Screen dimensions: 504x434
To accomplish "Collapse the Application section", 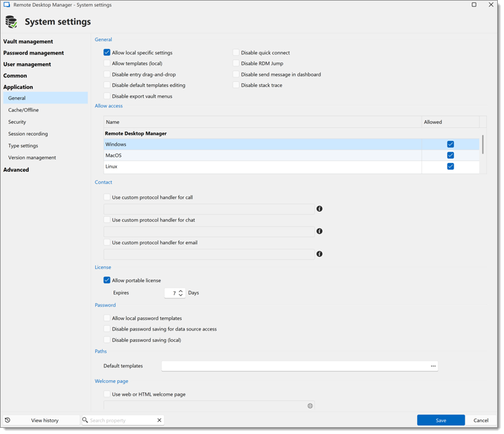I will pyautogui.click(x=18, y=87).
